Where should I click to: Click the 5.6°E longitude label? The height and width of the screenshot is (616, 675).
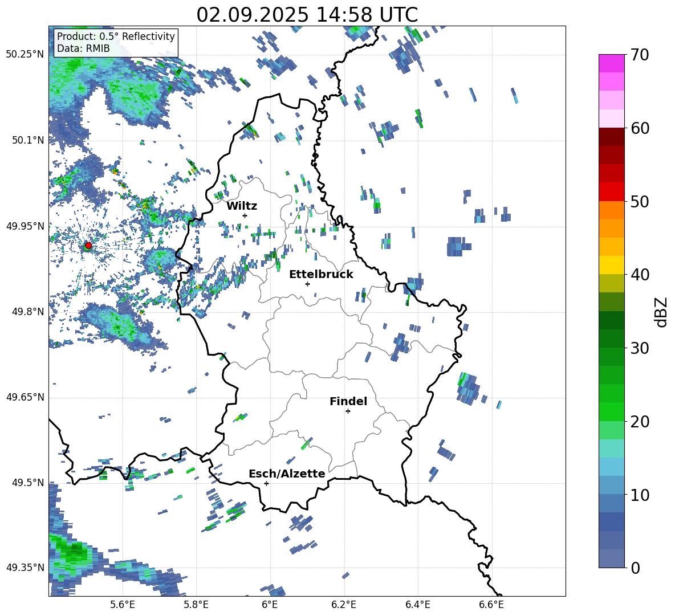click(x=123, y=605)
